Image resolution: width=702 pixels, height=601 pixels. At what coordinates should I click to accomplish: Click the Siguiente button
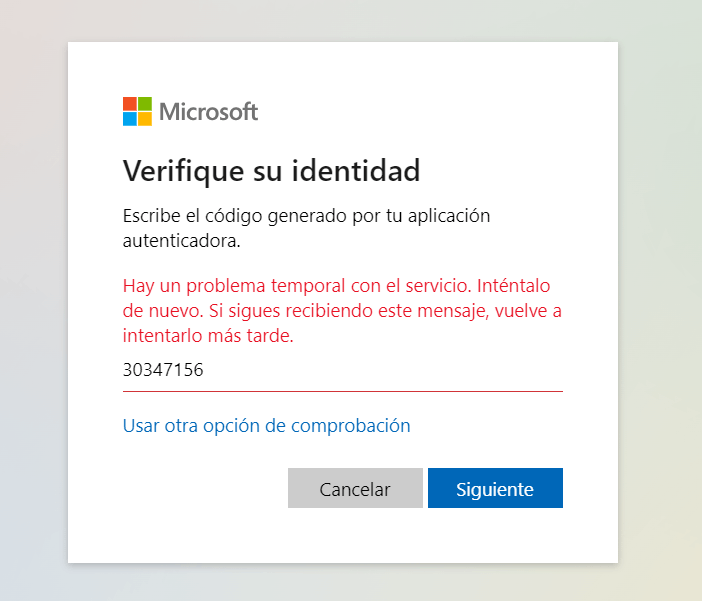click(495, 488)
